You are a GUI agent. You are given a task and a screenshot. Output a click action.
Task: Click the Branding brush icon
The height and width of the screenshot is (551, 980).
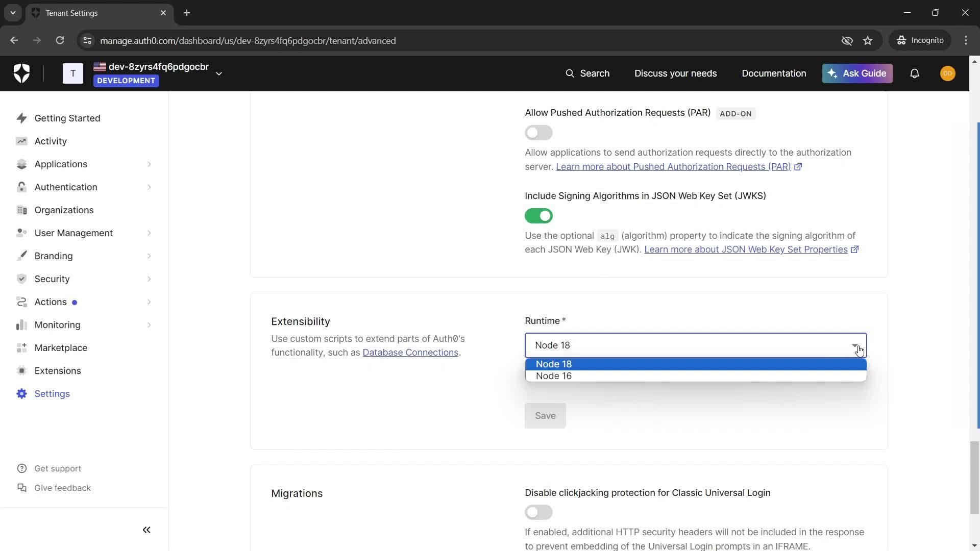click(x=21, y=256)
